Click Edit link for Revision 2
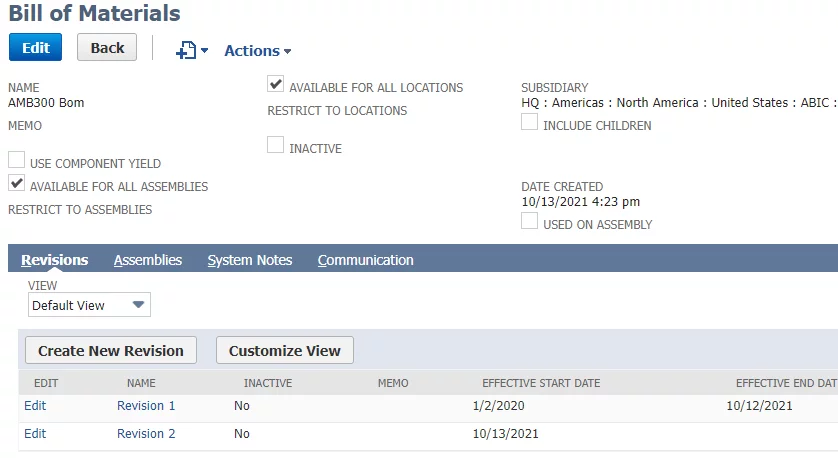Screen dimensions: 838x458 pyautogui.click(x=35, y=433)
